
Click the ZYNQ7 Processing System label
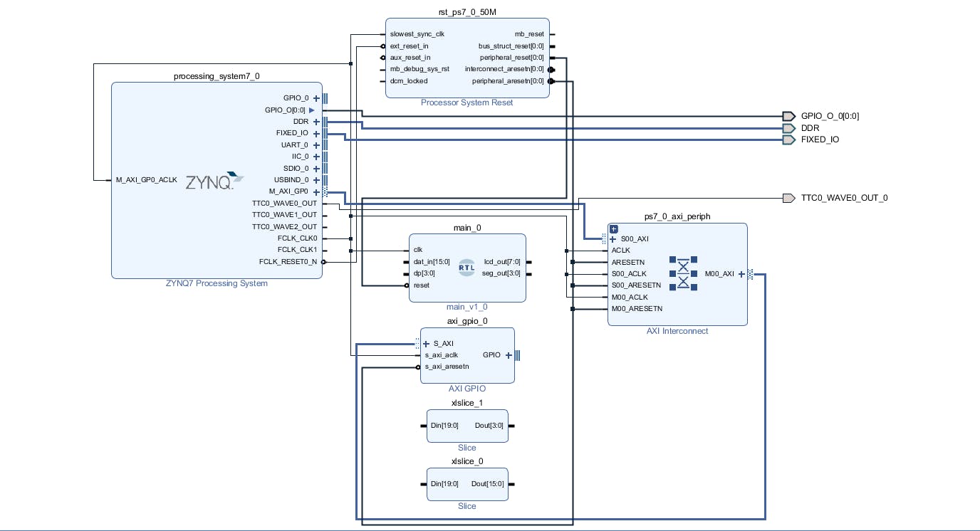coord(217,283)
